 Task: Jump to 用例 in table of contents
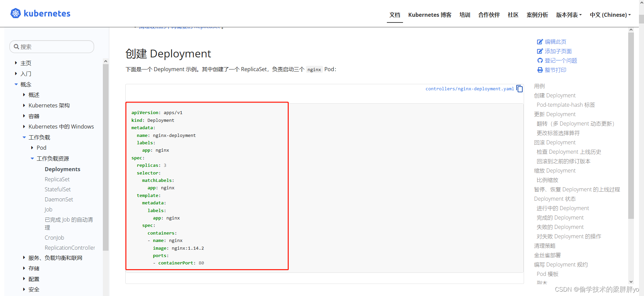539,86
